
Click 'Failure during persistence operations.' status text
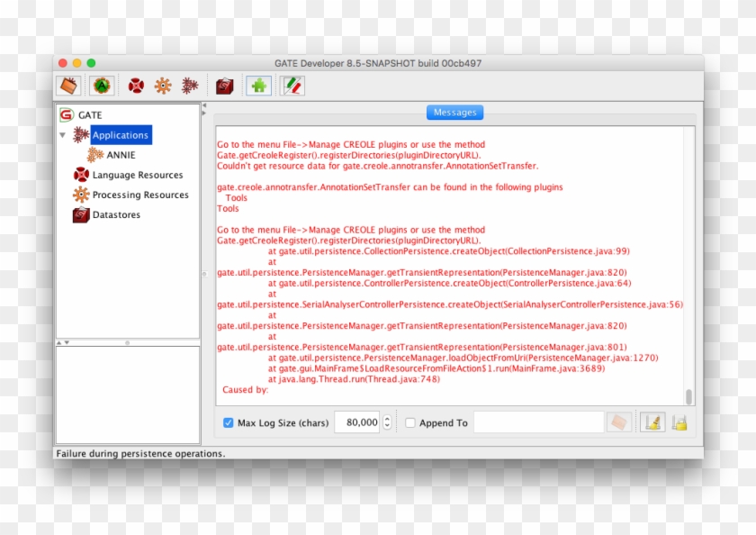point(140,453)
